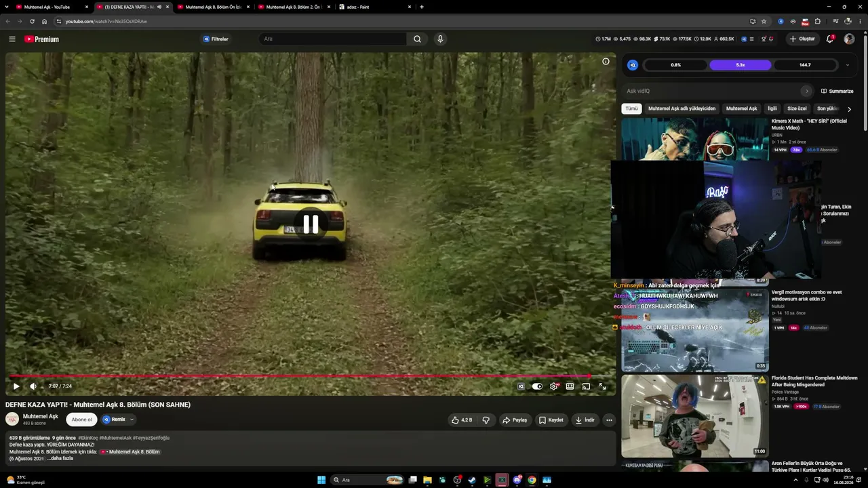Viewport: 868px width, 488px height.
Task: Open more actions (three dots) under the video
Action: (609, 420)
